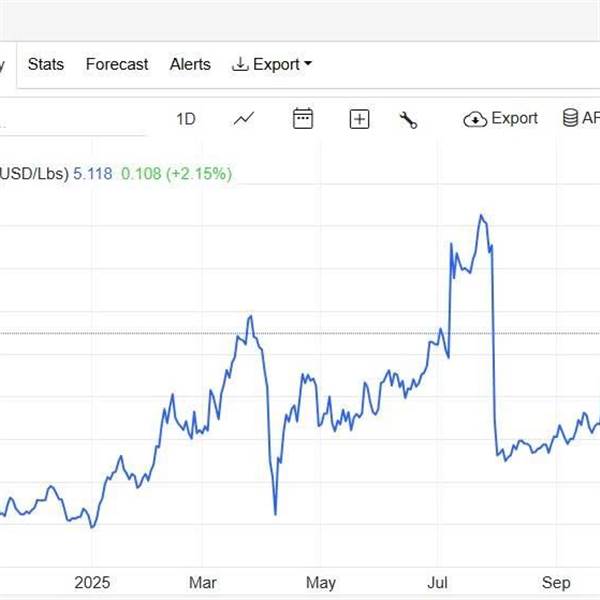This screenshot has width=600, height=600.
Task: Click the cloud download Export icon
Action: coord(474,119)
